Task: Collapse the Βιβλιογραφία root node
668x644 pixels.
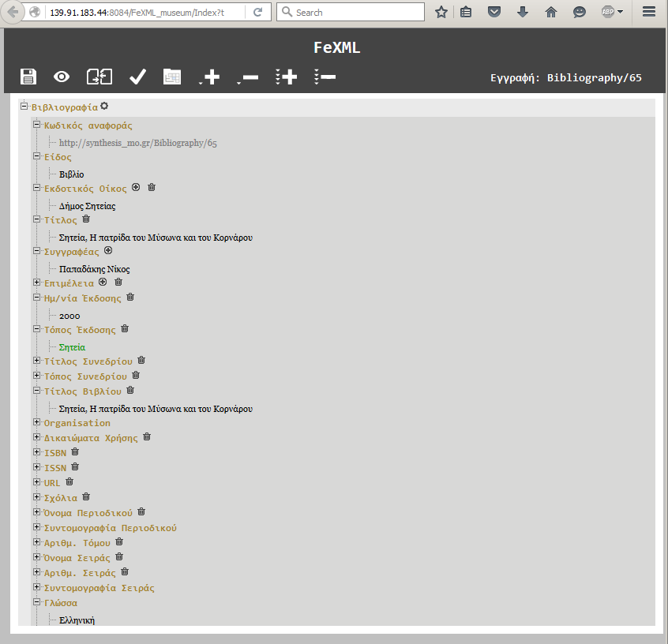Action: (x=24, y=106)
